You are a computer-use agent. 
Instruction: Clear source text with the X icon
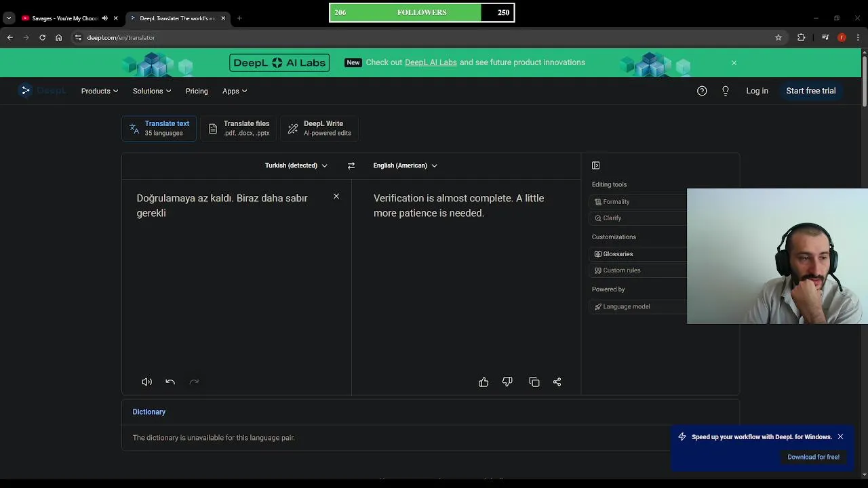(336, 197)
